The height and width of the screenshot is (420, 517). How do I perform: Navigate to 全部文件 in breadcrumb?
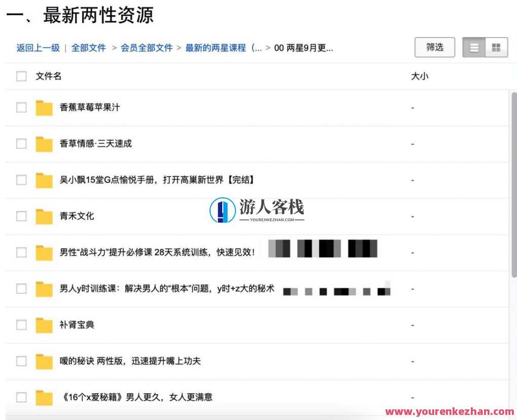[89, 48]
